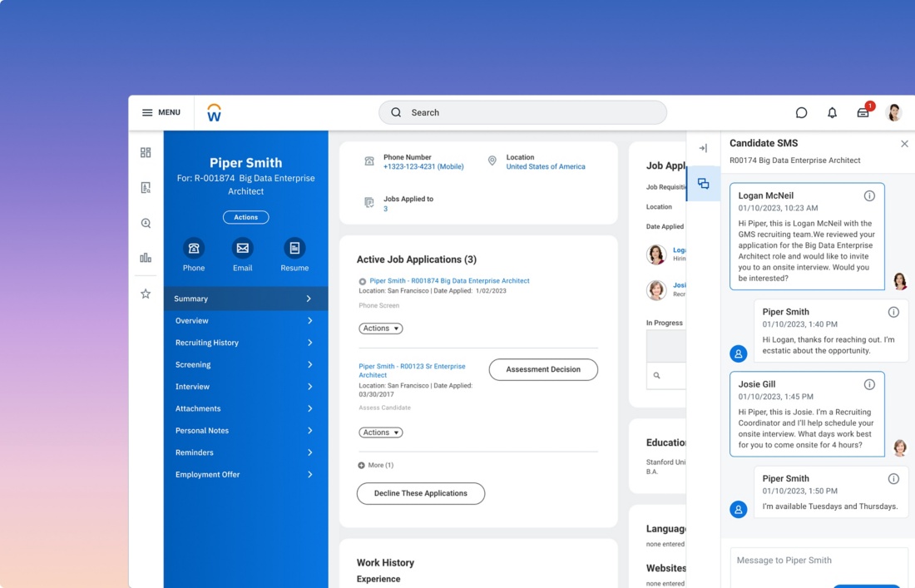Select Interview in the left navigation

[245, 387]
